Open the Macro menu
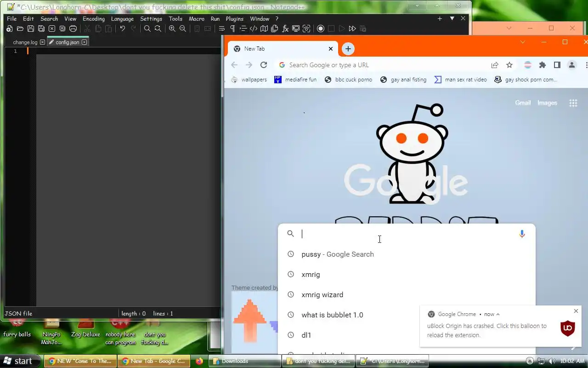588x368 pixels. (x=197, y=19)
